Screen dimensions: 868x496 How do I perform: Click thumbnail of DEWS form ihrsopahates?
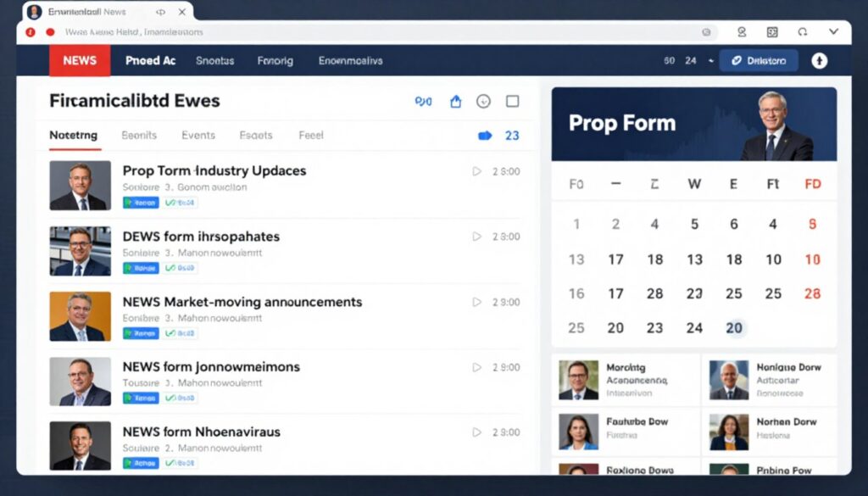click(x=81, y=251)
